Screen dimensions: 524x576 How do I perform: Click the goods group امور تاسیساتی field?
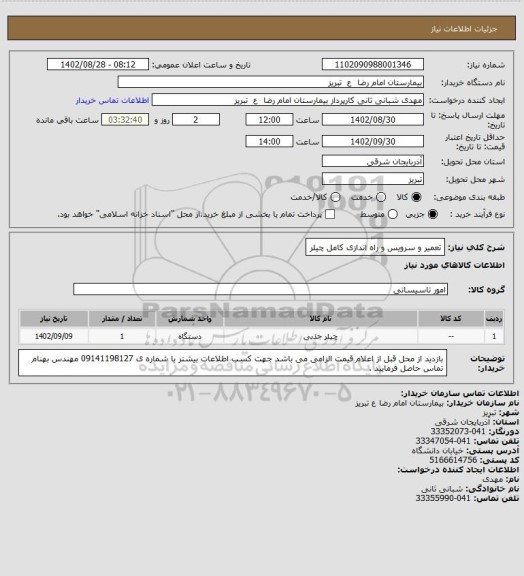click(x=260, y=289)
